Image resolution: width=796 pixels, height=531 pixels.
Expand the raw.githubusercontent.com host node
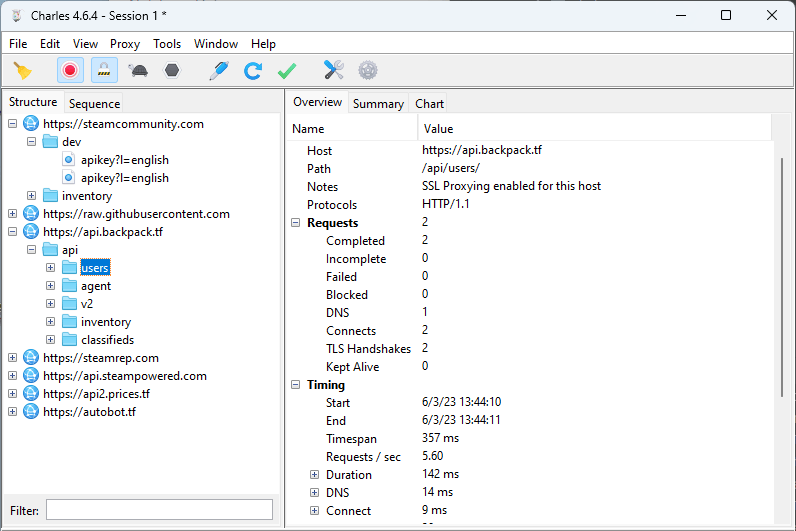13,213
